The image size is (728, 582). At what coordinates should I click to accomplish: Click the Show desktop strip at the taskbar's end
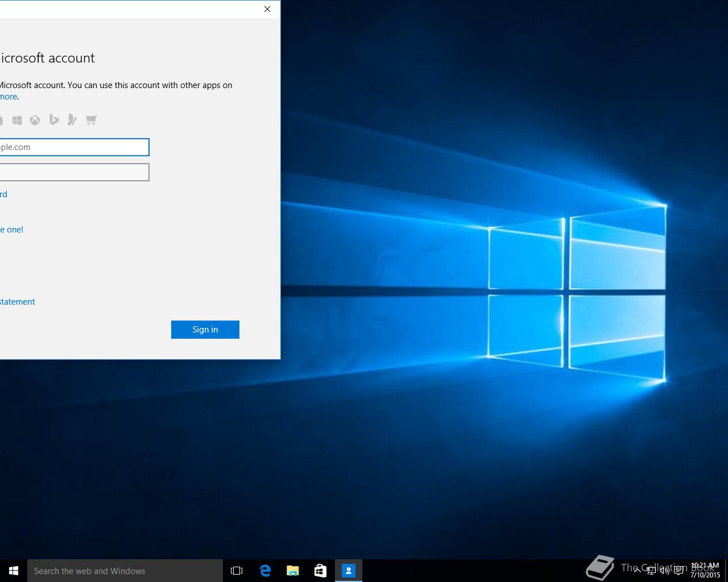[x=726, y=571]
